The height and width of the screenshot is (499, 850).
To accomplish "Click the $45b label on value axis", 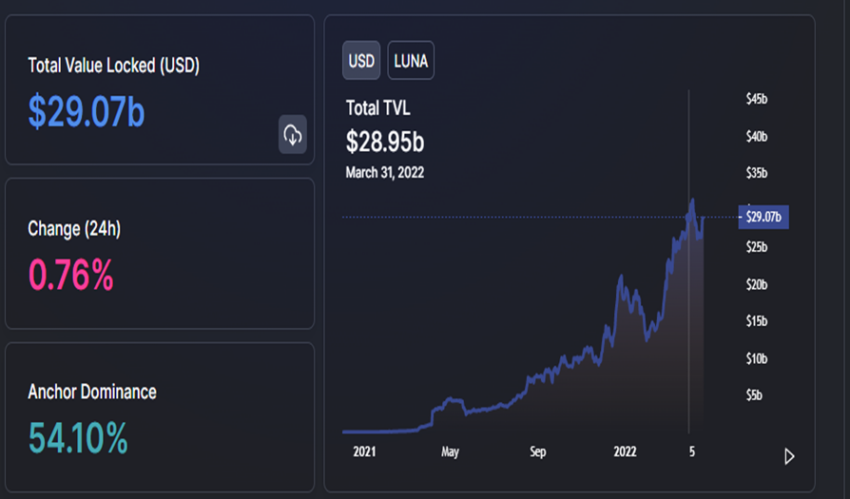I will tap(757, 99).
